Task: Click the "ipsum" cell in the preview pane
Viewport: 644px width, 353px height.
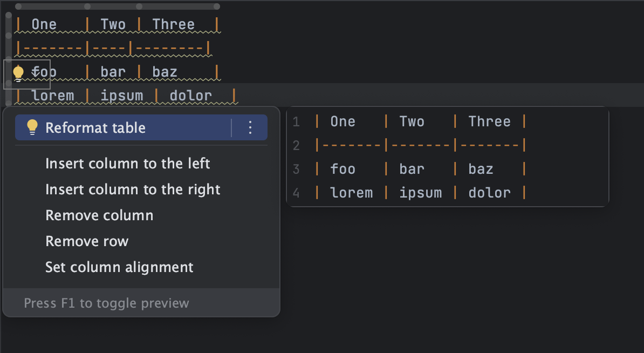Action: 421,192
